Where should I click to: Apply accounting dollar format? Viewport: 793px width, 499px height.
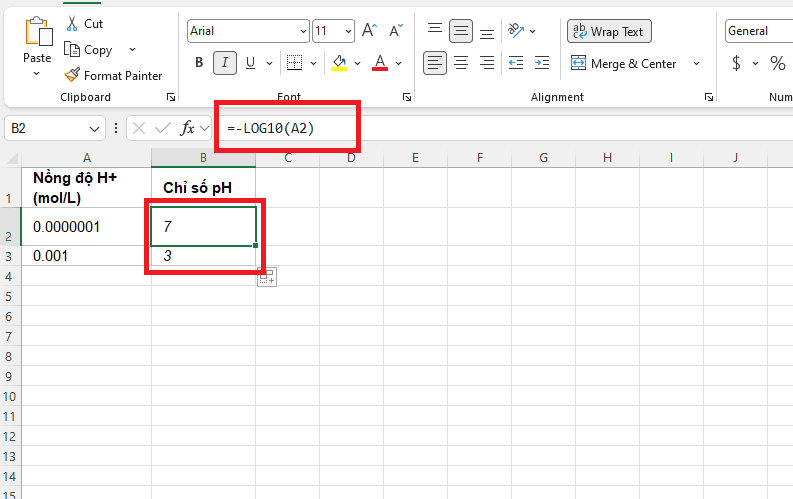(736, 63)
